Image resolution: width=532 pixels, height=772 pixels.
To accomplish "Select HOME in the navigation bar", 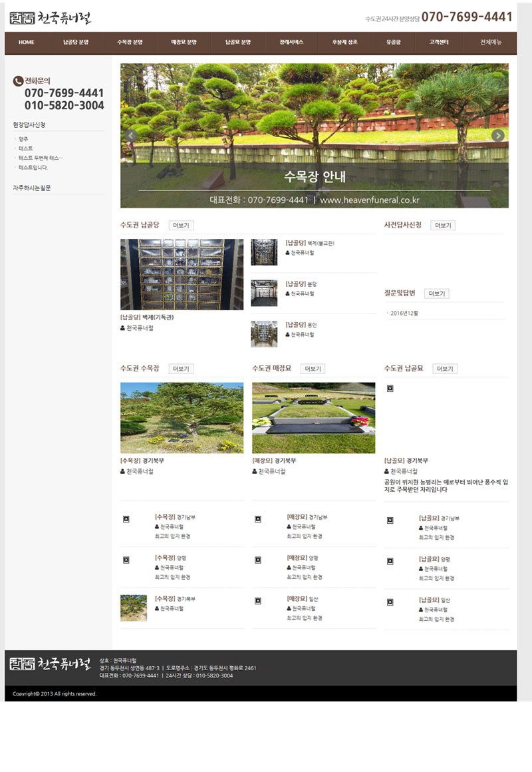I will (x=27, y=42).
